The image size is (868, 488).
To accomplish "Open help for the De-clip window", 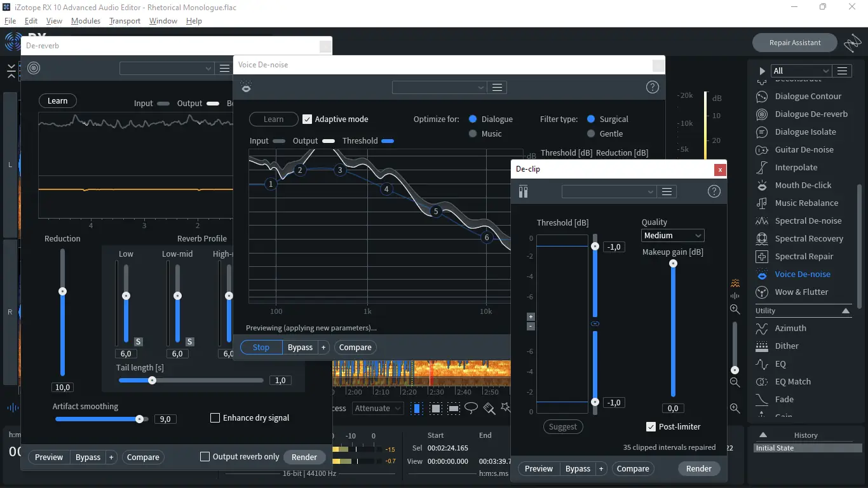I will click(x=714, y=192).
